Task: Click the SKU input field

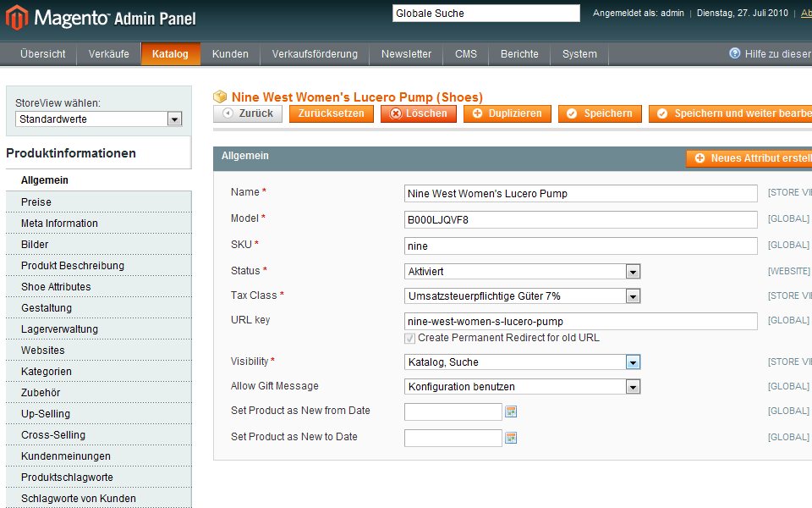Action: 580,246
